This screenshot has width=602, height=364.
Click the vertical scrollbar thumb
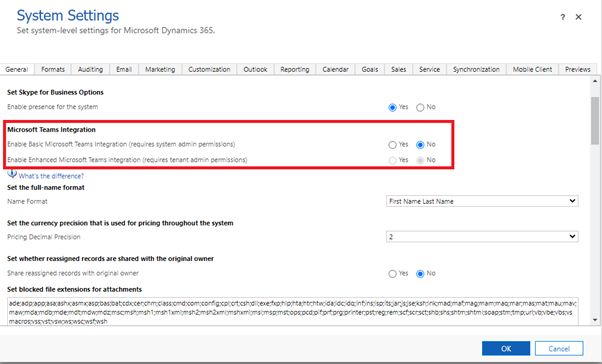[x=595, y=121]
